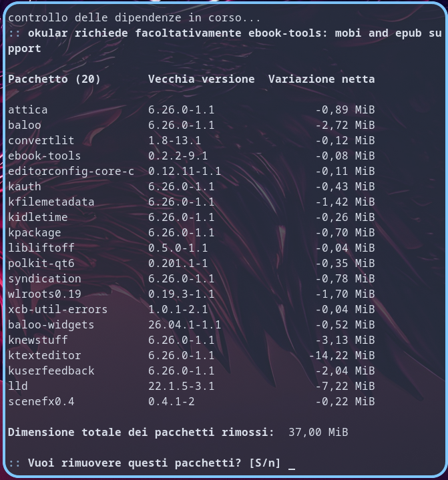Click the Pacchetto (20) column header
Image resolution: width=448 pixels, height=480 pixels.
pos(54,79)
